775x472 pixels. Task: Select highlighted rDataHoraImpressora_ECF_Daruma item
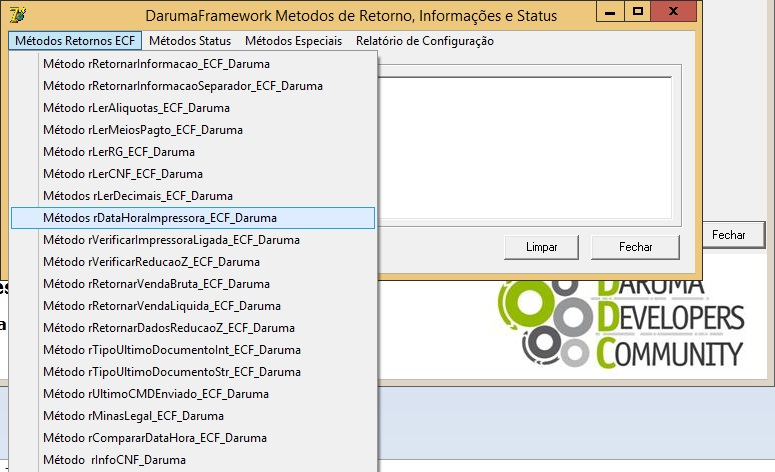(193, 218)
